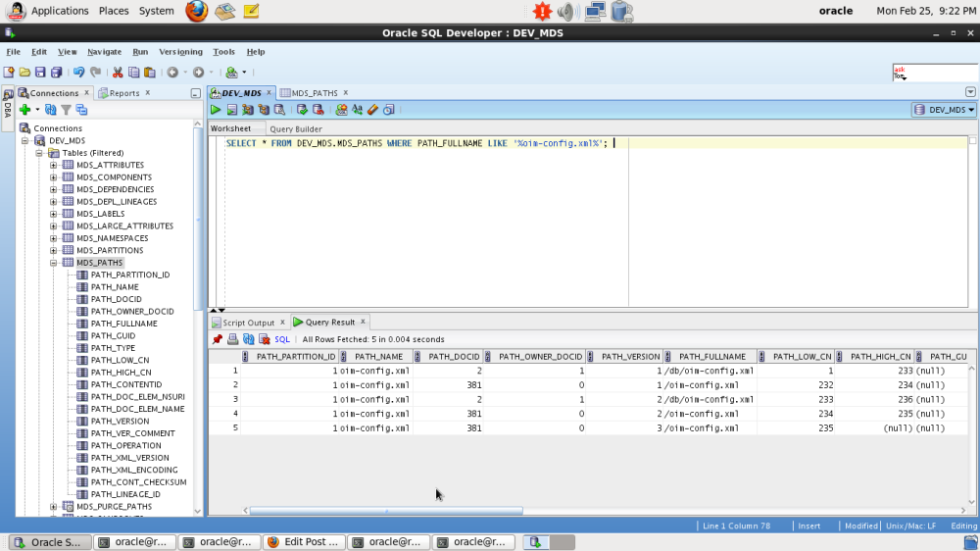Refresh the query result

pos(249,339)
